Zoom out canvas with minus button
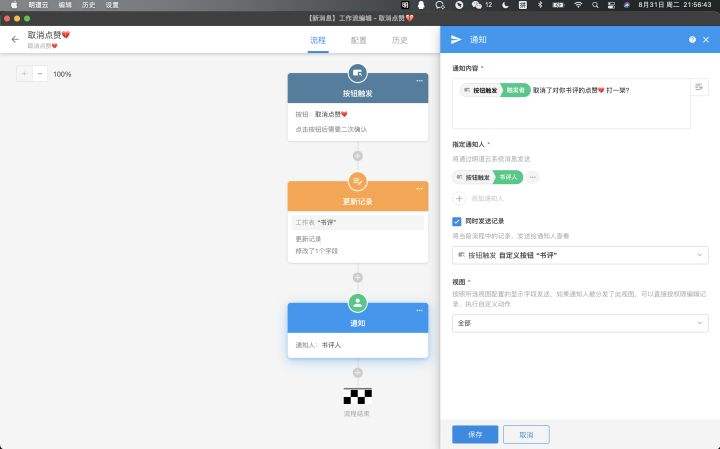The height and width of the screenshot is (449, 720). (40, 74)
